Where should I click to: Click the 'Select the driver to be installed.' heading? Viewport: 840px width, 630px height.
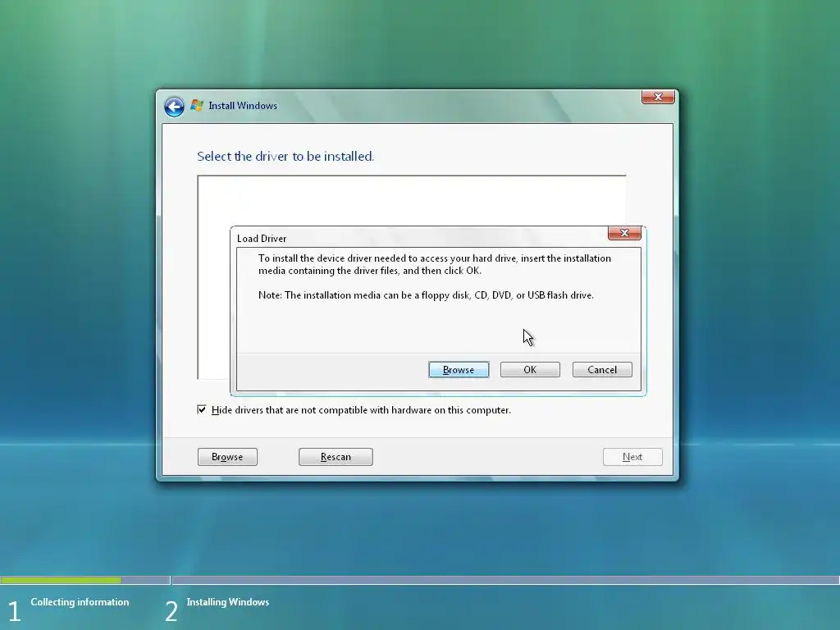pyautogui.click(x=285, y=157)
